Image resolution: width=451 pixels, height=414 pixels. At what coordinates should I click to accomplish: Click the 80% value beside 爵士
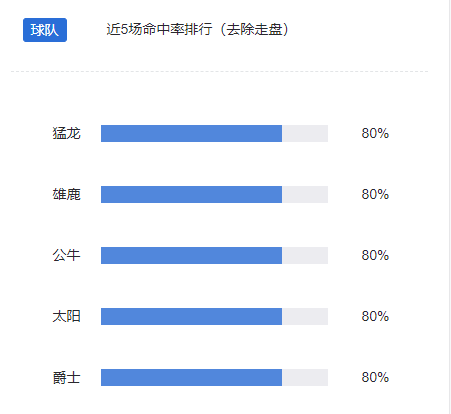375,377
